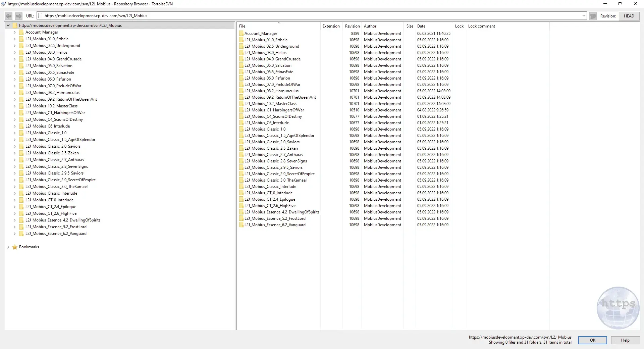
Task: Click L2J_Mobius_C1_HarbingersOfWar folder icon in file list
Action: pyautogui.click(x=241, y=110)
